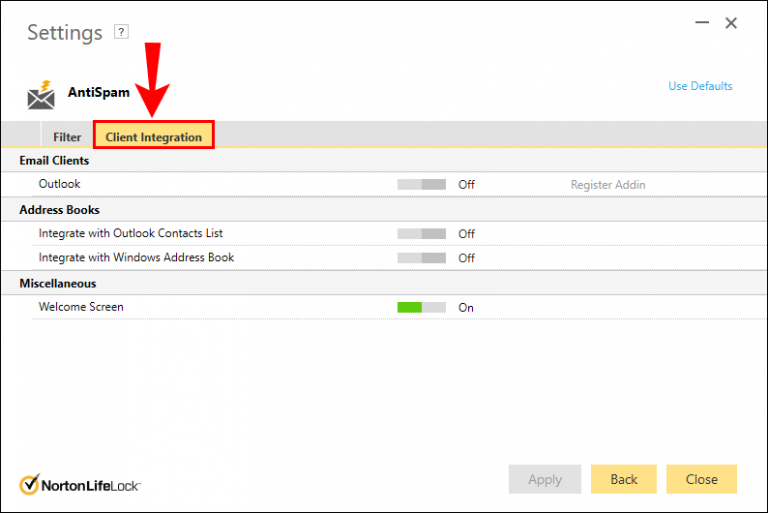
Task: Select the Client Integration tab
Action: 154,135
